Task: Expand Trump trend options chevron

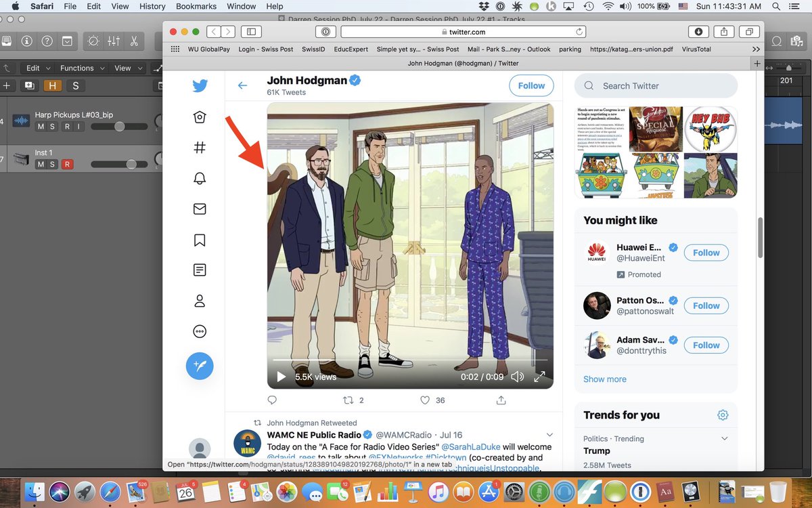Action: [x=725, y=438]
